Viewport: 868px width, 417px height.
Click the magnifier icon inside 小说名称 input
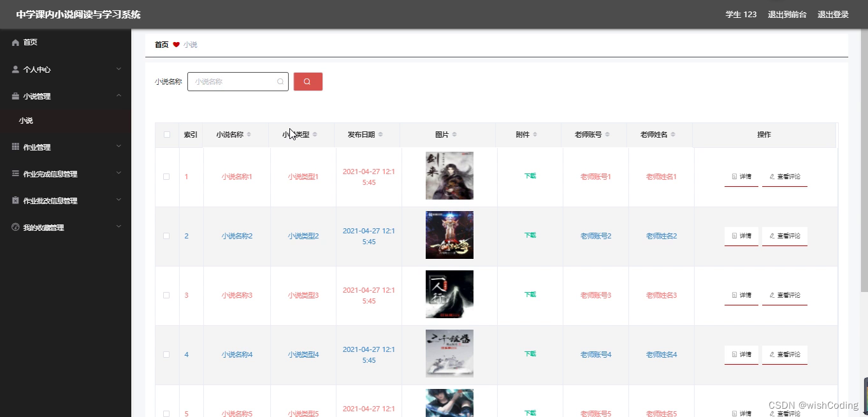(x=280, y=82)
